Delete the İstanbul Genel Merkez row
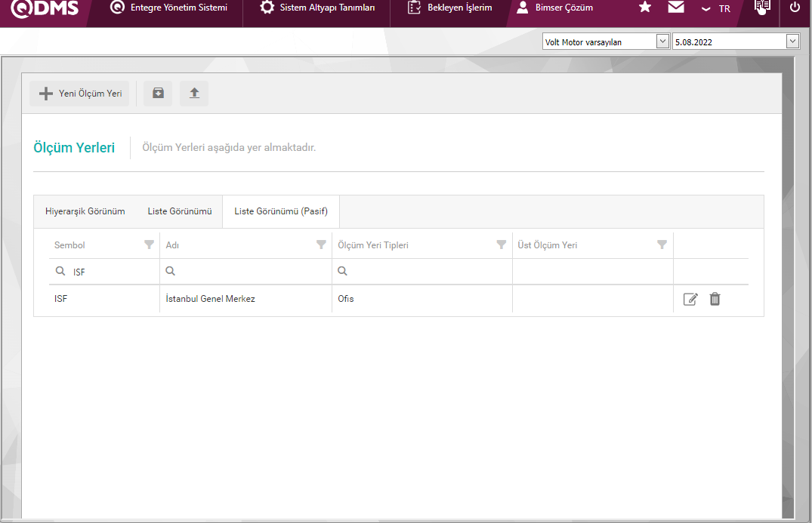The image size is (812, 523). (x=715, y=299)
